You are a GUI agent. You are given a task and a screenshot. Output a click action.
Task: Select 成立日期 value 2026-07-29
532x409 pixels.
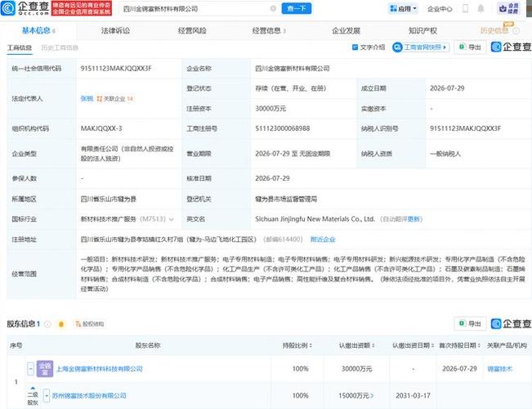pyautogui.click(x=447, y=88)
